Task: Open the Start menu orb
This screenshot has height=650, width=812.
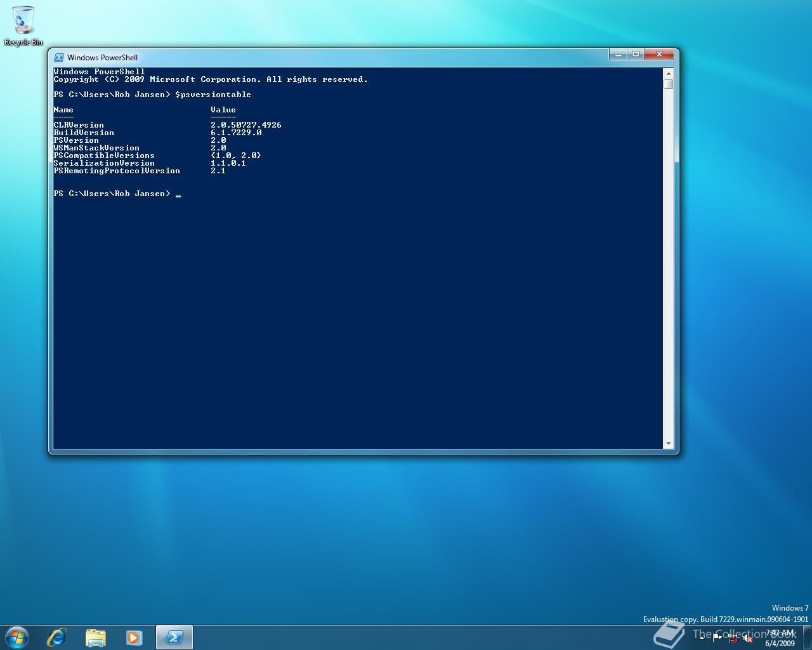Action: click(17, 637)
